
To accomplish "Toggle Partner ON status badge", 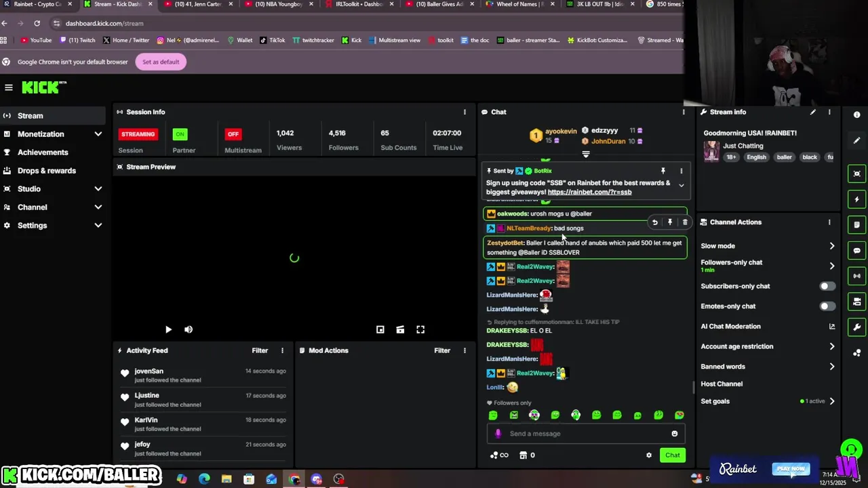I will pyautogui.click(x=180, y=134).
